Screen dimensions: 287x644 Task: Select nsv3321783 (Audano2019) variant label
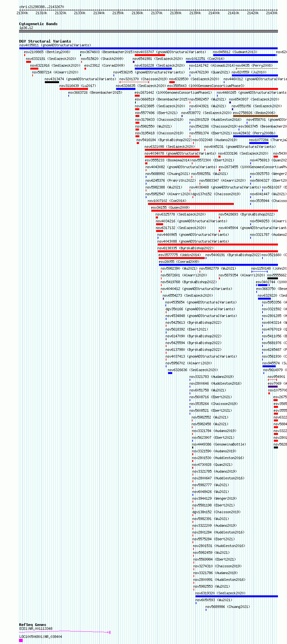(x=212, y=377)
